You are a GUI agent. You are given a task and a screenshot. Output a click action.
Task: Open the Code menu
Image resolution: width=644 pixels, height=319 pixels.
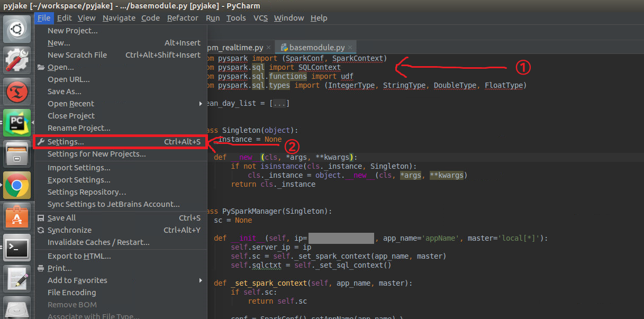pos(150,18)
